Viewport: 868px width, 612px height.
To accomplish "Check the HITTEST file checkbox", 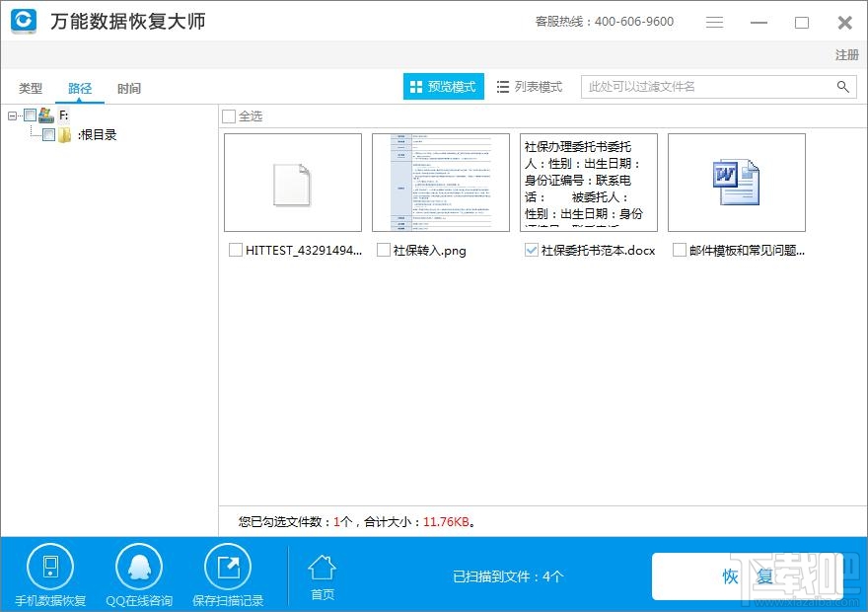I will coord(234,250).
